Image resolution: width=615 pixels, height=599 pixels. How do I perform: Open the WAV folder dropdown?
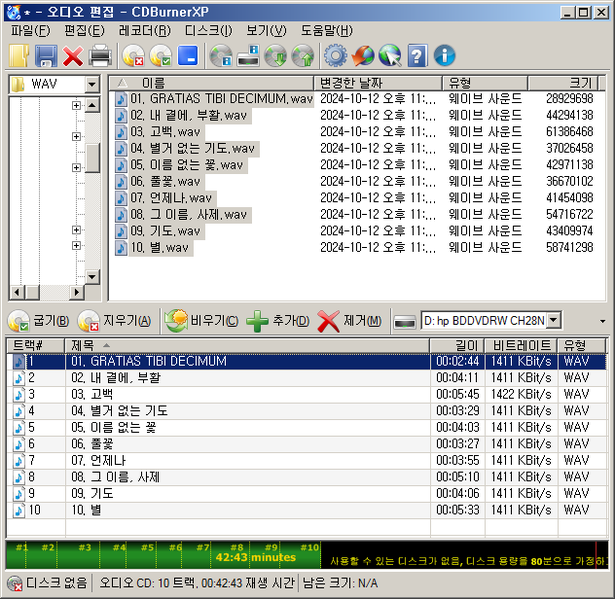click(92, 85)
